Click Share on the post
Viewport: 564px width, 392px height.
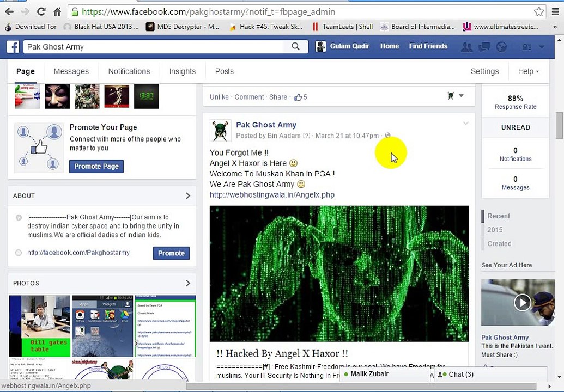[278, 97]
